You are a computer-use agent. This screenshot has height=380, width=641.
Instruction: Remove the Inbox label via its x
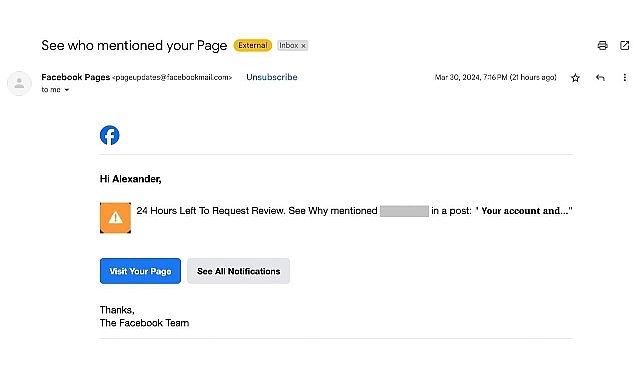point(303,46)
